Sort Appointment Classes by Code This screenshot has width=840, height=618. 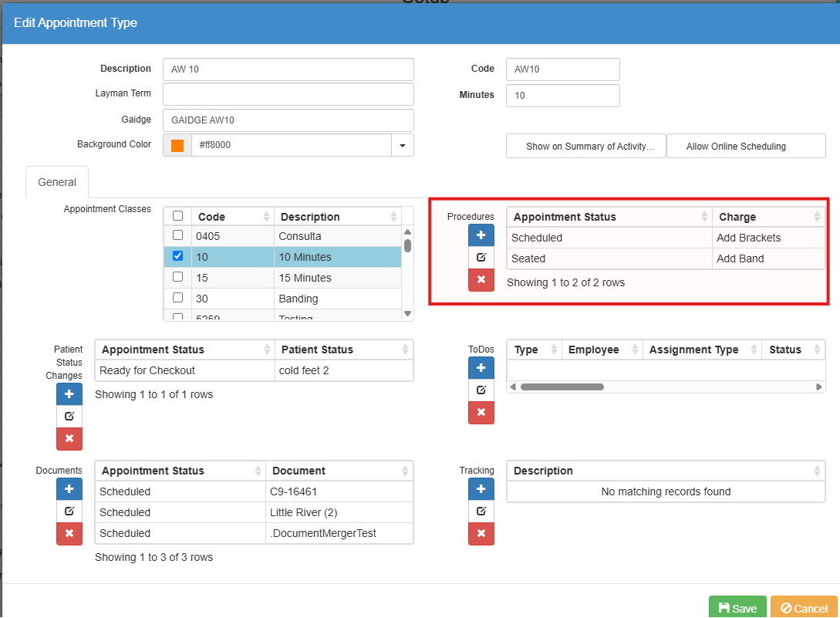tap(232, 217)
